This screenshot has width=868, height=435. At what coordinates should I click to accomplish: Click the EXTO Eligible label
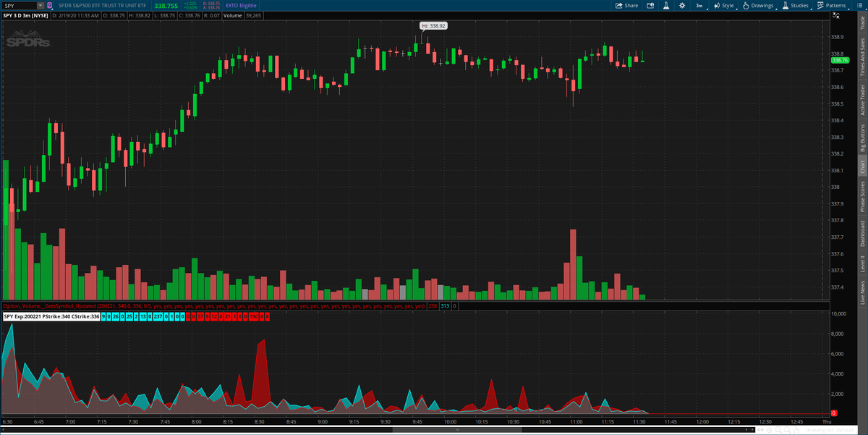tap(241, 5)
